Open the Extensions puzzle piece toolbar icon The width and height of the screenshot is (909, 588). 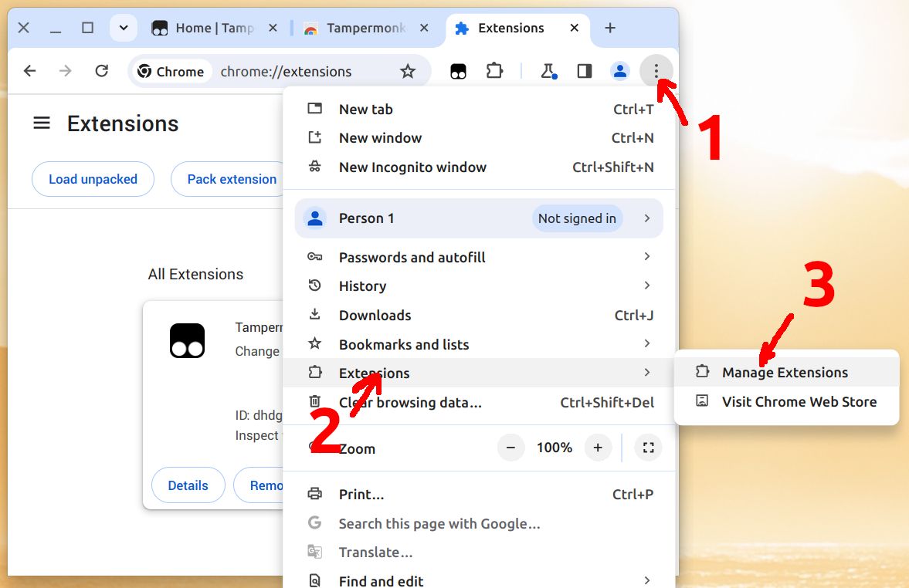494,70
